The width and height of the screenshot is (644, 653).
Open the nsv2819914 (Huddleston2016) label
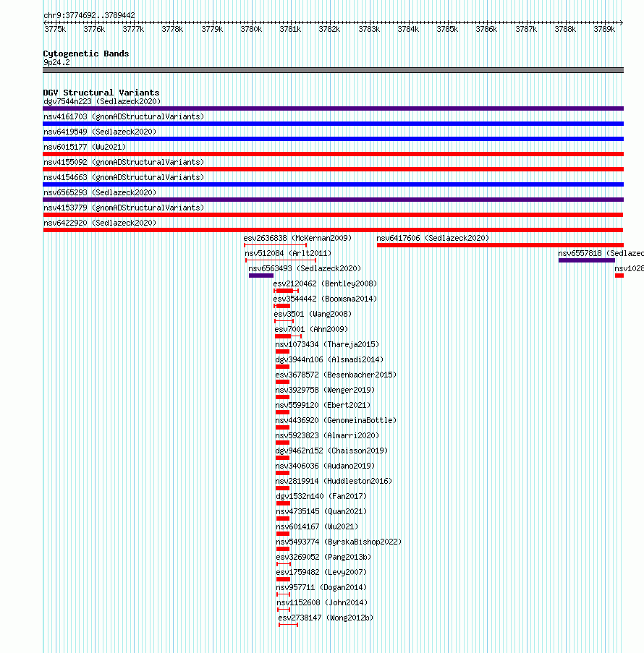point(334,482)
